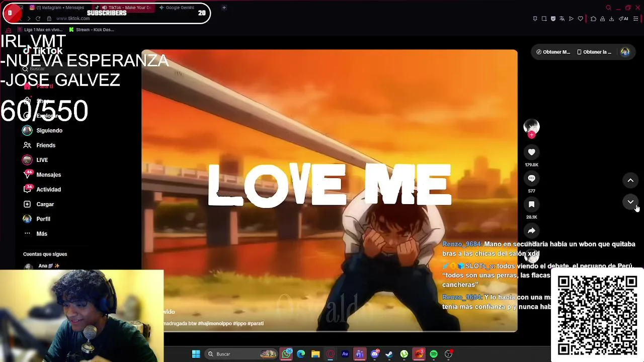The width and height of the screenshot is (644, 362).
Task: Open Spotify from the taskbar
Action: point(434,354)
